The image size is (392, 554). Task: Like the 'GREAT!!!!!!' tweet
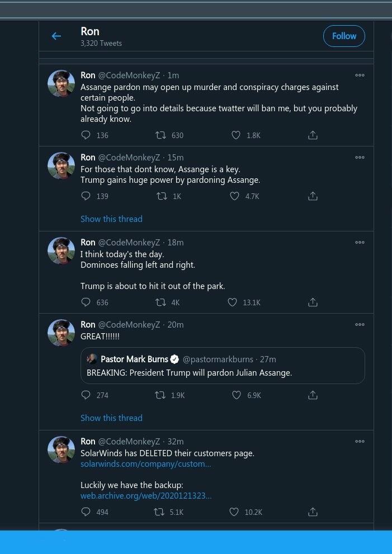point(236,395)
